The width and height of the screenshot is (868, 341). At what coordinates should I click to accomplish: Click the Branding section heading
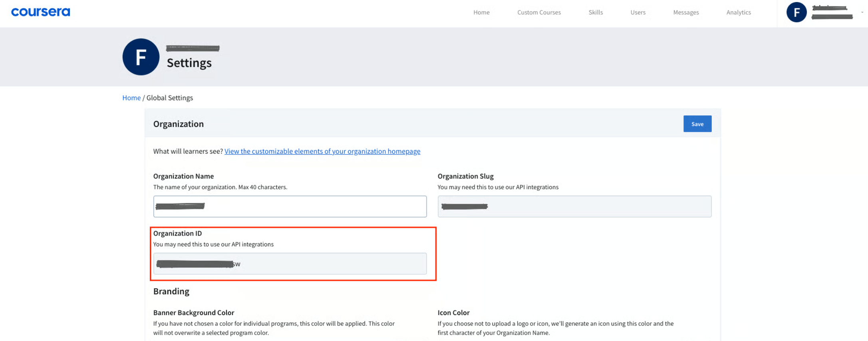[x=171, y=291]
